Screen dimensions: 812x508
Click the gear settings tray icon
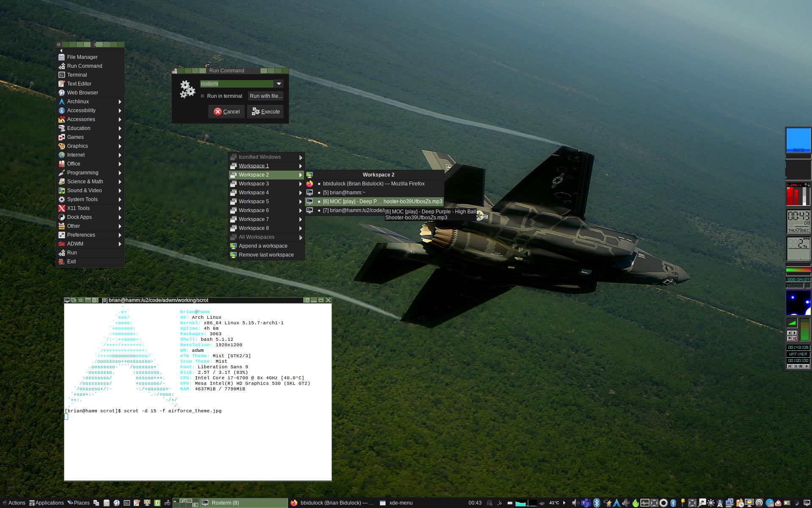664,503
